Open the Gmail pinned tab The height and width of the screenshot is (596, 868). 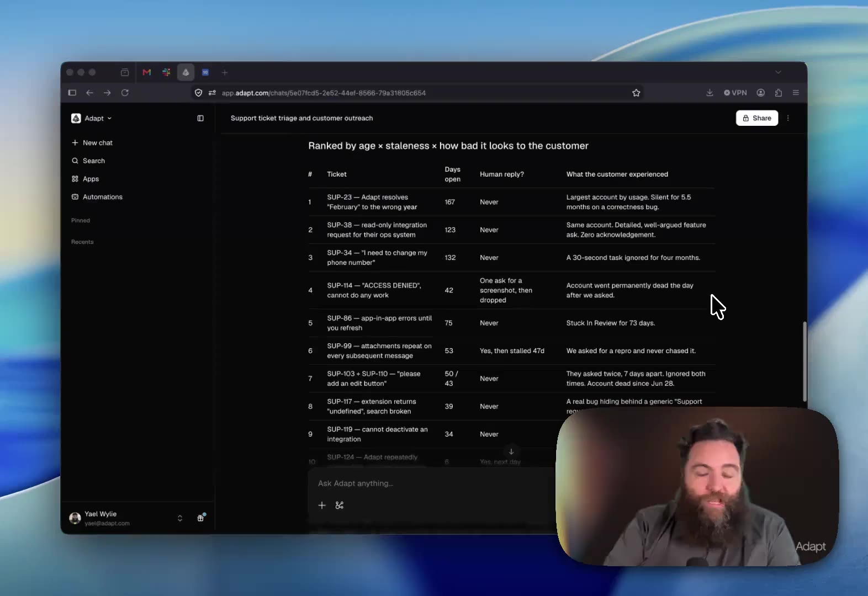tap(147, 72)
